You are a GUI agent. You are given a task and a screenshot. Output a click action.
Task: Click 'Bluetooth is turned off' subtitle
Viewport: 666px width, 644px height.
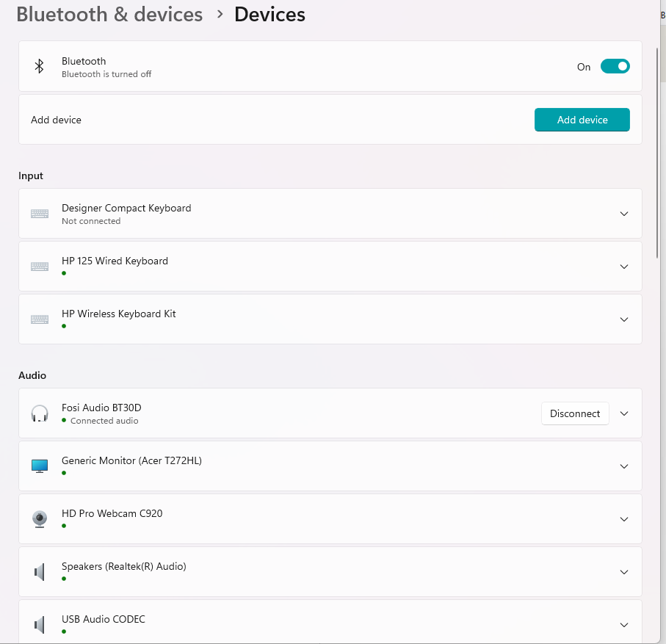pyautogui.click(x=106, y=74)
